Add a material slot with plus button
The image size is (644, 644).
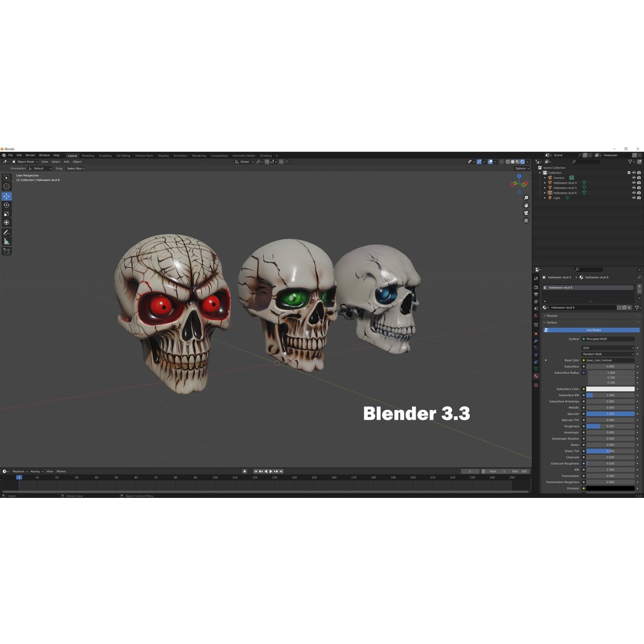639,286
